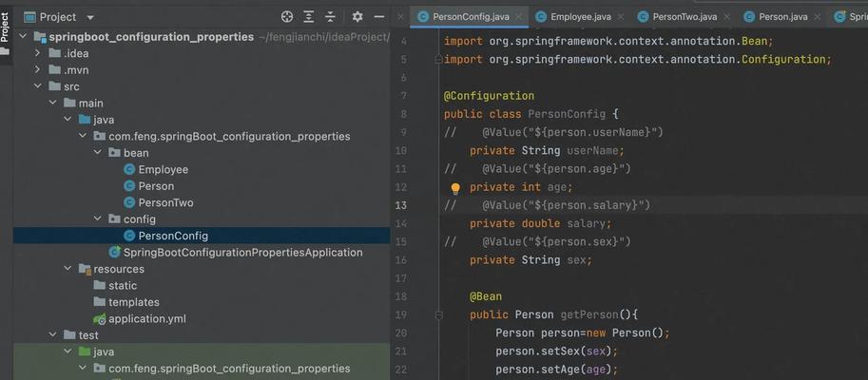Click the green test java folder icon
The height and width of the screenshot is (380, 868).
point(85,351)
